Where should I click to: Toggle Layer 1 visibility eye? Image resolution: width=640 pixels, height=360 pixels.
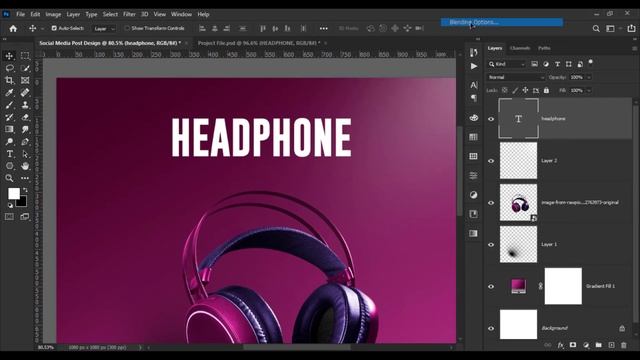tap(491, 245)
